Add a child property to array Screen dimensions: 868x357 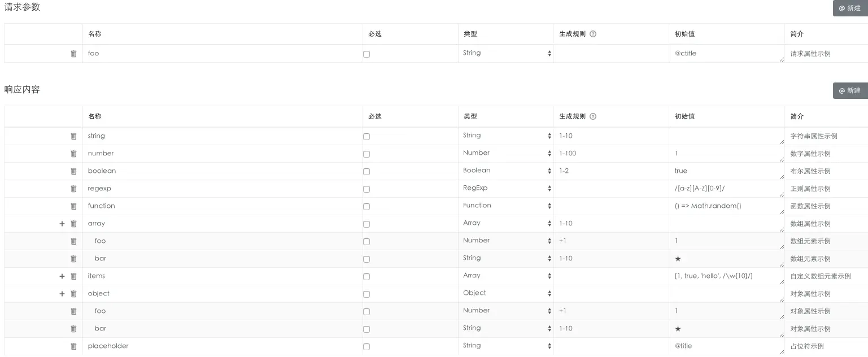62,224
